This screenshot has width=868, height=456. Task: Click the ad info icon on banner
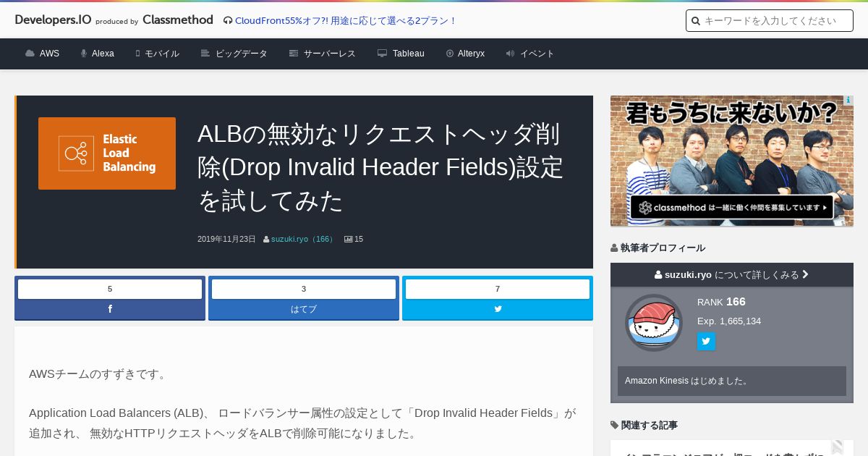848,101
